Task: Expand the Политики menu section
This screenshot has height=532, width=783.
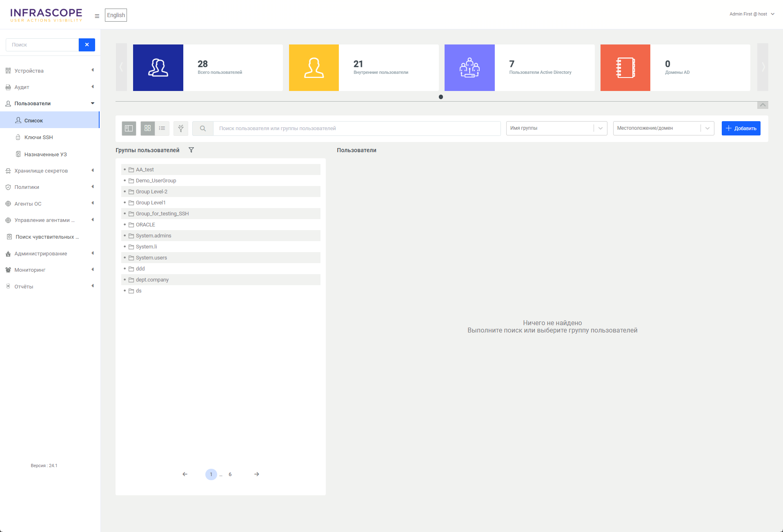Action: pos(50,187)
